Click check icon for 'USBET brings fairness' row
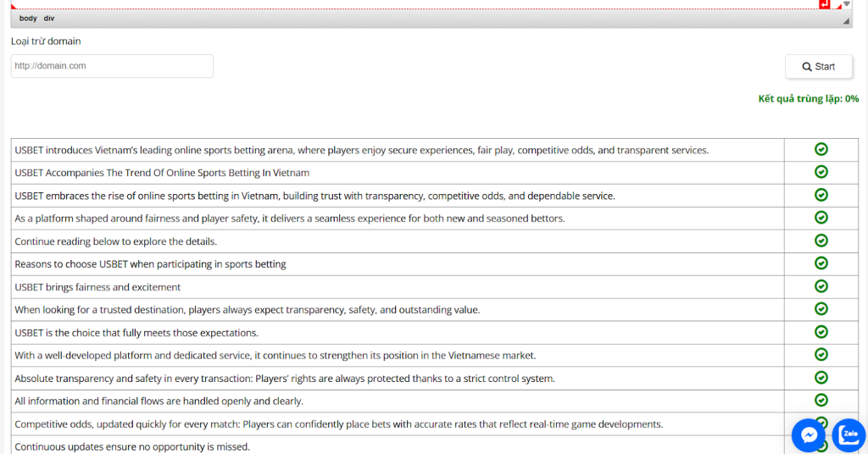This screenshot has width=868, height=454. coord(821,286)
